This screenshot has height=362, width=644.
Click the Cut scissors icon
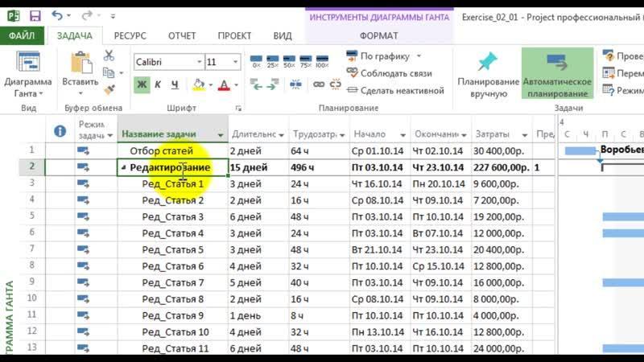pos(109,57)
